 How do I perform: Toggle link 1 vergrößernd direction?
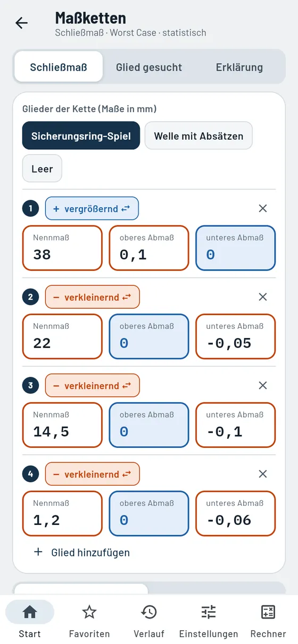[92, 209]
